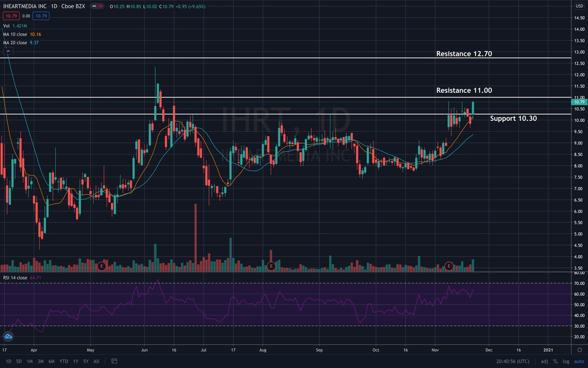Select the Support 10.30 text label

pos(513,118)
